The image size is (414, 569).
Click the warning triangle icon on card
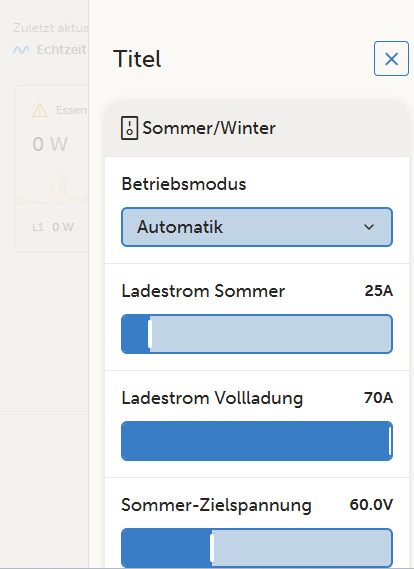[40, 110]
